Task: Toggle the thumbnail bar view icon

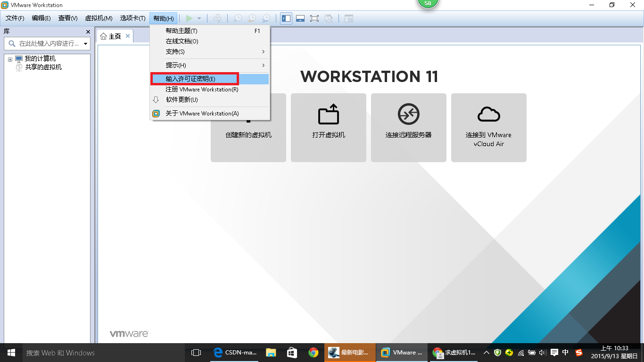Action: 300,18
